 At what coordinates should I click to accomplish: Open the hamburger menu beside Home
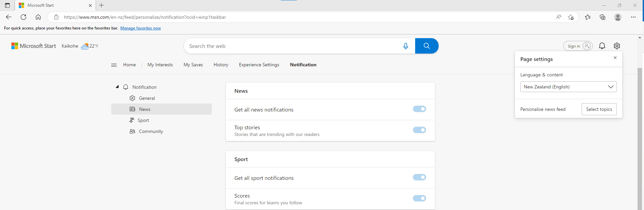pos(114,65)
